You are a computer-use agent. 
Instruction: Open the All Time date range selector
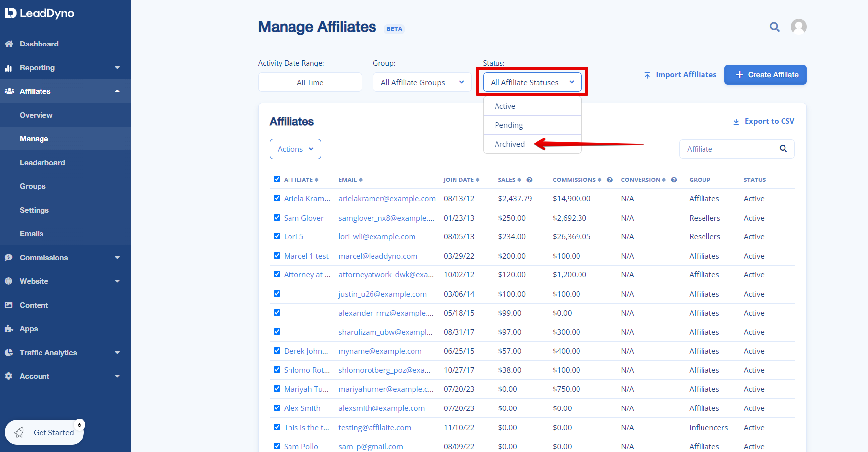pyautogui.click(x=310, y=82)
